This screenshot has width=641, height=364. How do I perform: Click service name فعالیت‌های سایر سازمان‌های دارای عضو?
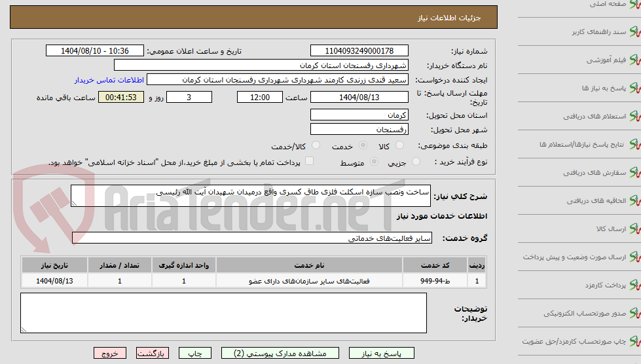click(x=309, y=281)
